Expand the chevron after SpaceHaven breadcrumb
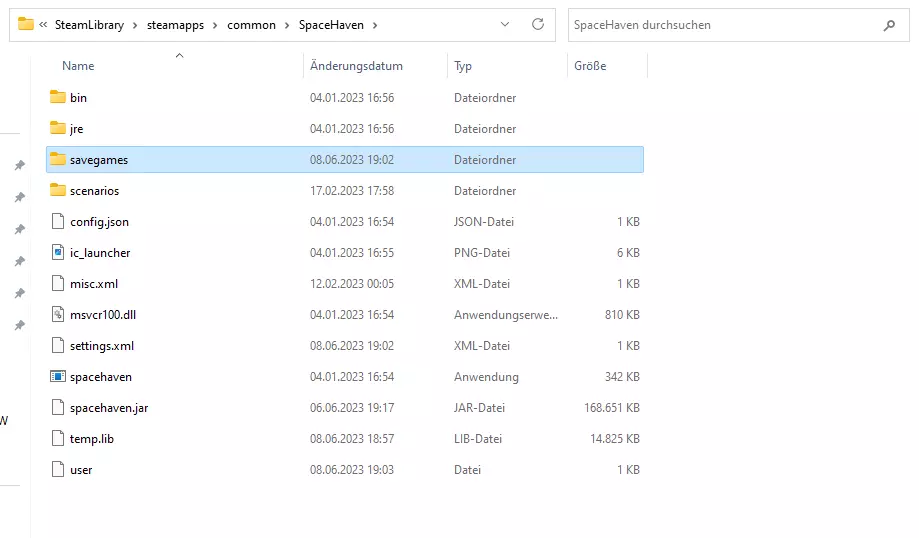This screenshot has width=919, height=538. point(375,25)
